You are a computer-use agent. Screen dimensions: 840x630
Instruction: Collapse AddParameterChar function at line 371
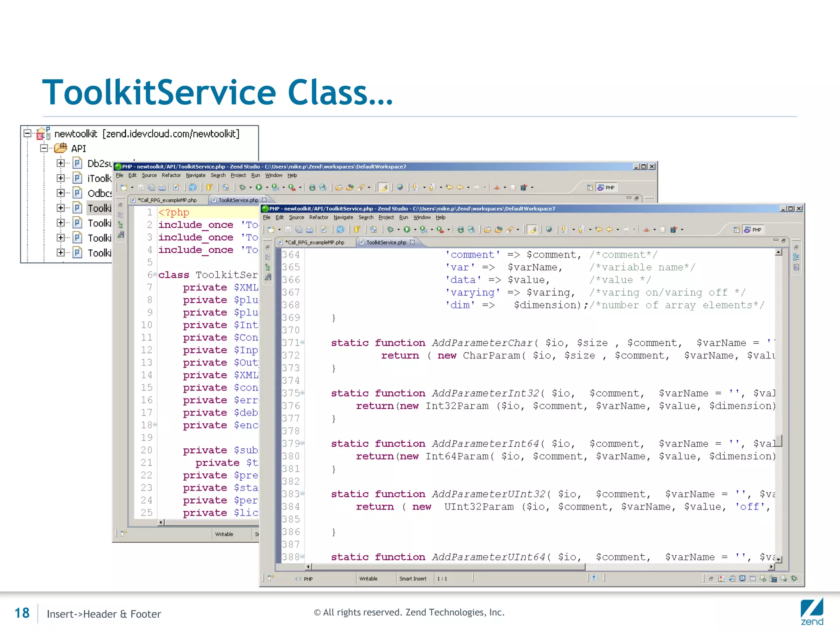coord(302,342)
